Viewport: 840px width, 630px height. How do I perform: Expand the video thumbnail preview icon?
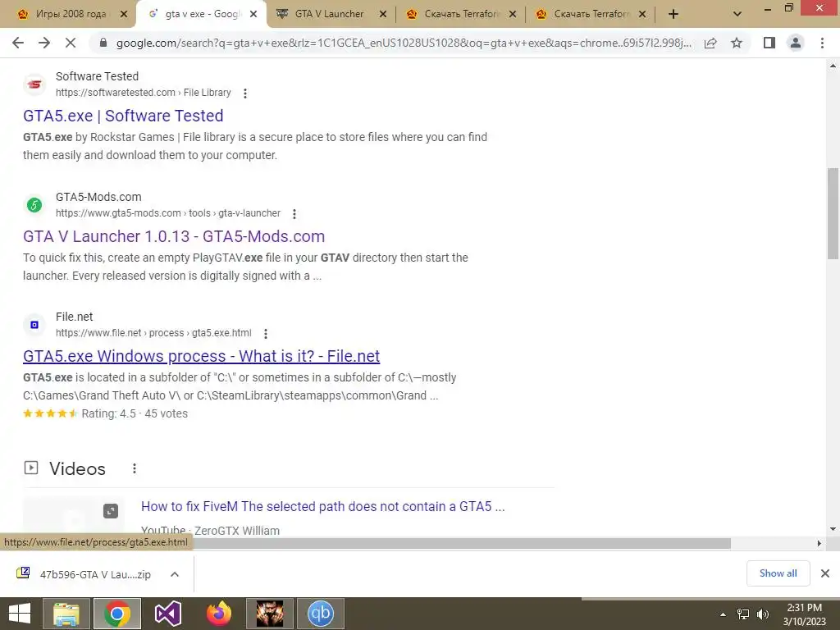[x=111, y=511]
